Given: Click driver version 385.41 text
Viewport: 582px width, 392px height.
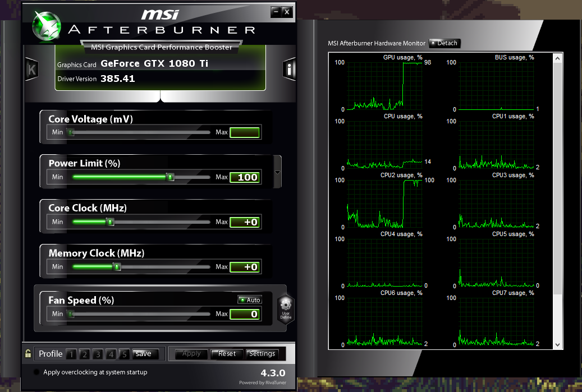Looking at the screenshot, I should coord(118,79).
